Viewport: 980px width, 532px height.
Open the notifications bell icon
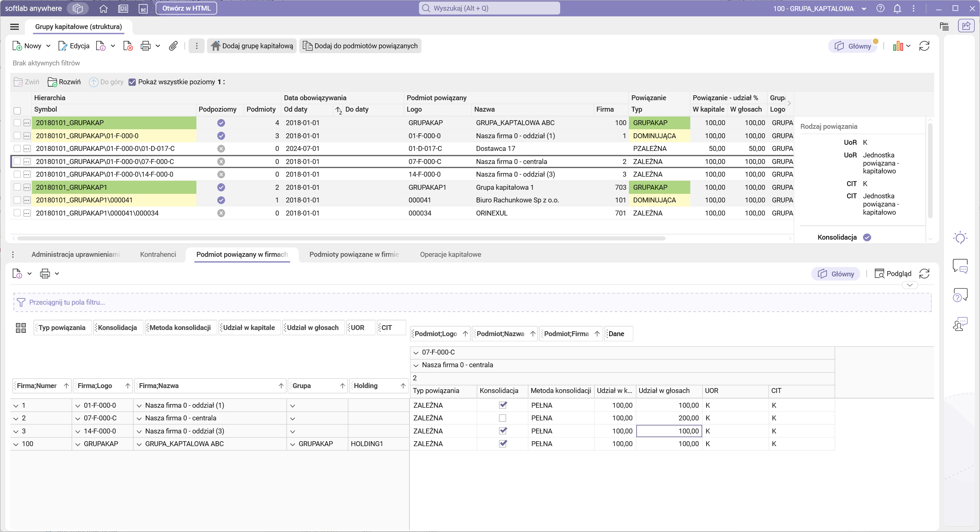pos(897,8)
